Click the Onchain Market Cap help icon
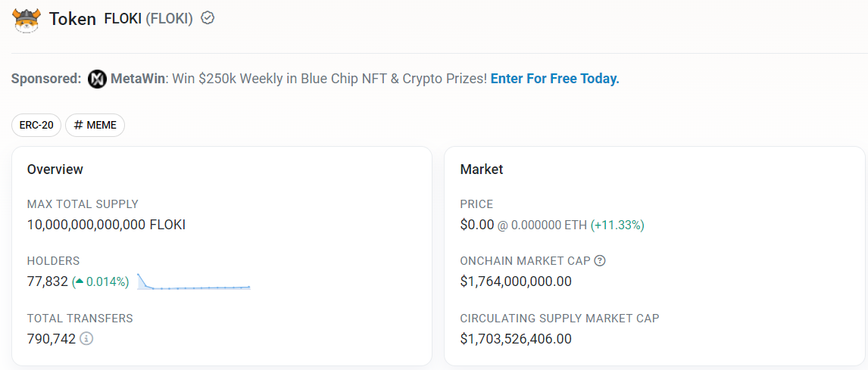Image resolution: width=868 pixels, height=370 pixels. (600, 261)
